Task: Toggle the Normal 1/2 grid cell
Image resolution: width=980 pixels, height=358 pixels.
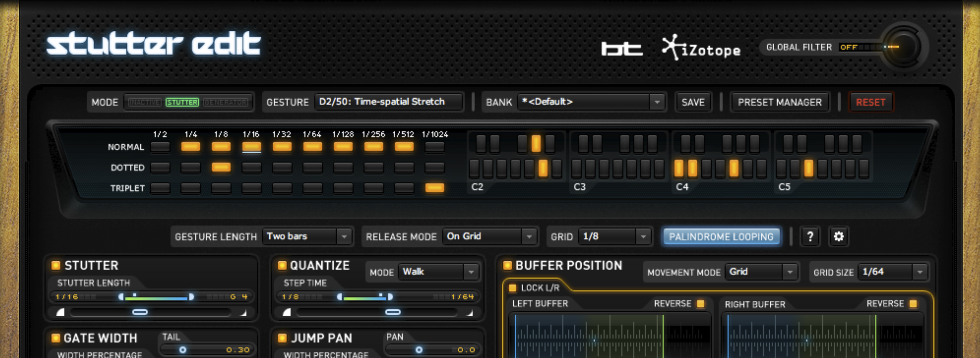Action: point(160,147)
